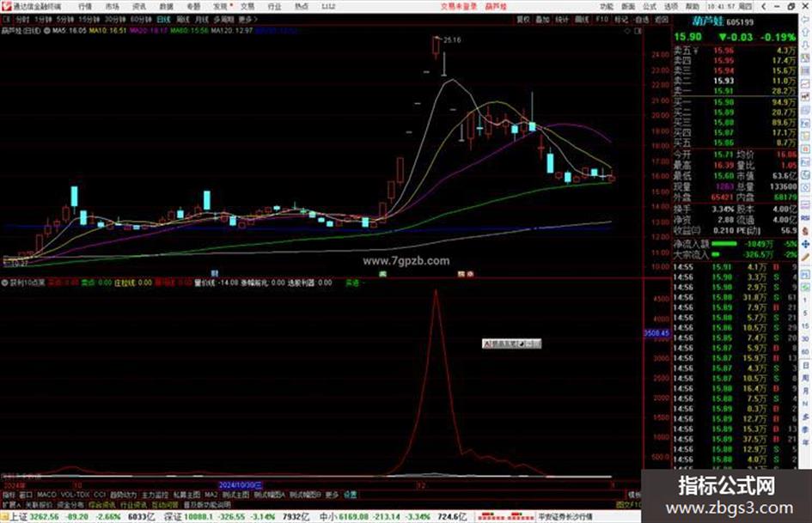
Task: Click the back arrow in title bar
Action: (x=763, y=6)
